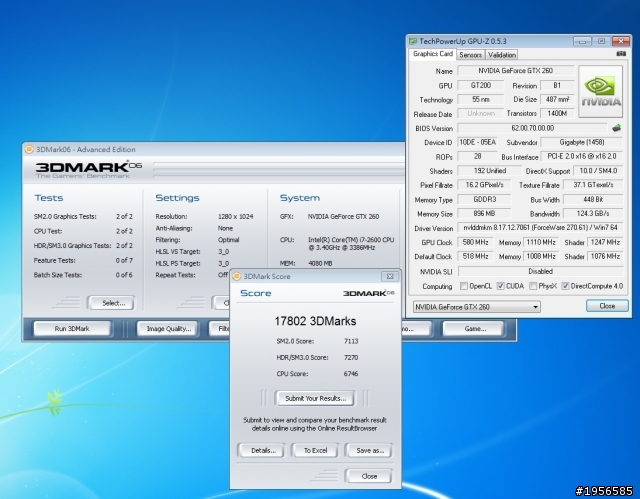Click the Close button in GPU-Z
Viewport: 640px width, 499px height.
tap(607, 306)
